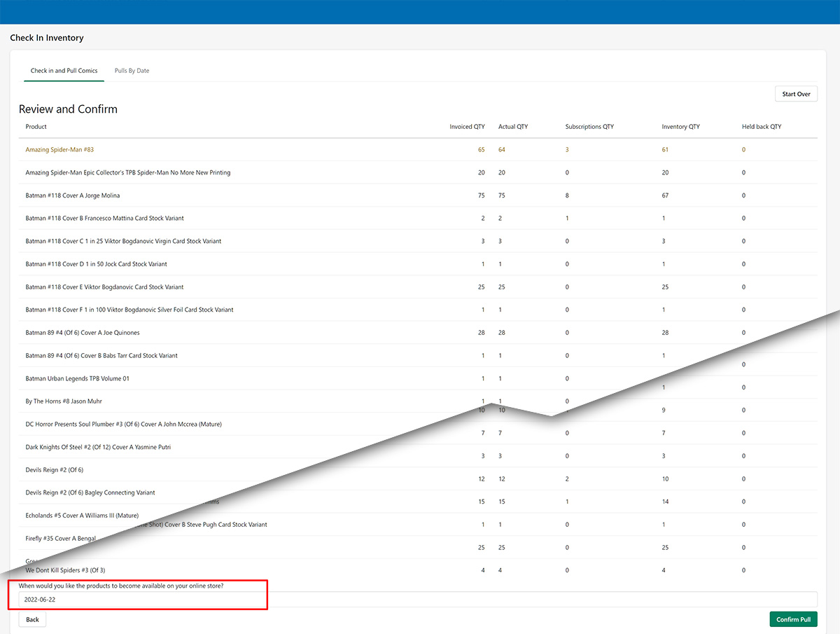Select DC Horror Presents Soul Plumber #3

[123, 425]
